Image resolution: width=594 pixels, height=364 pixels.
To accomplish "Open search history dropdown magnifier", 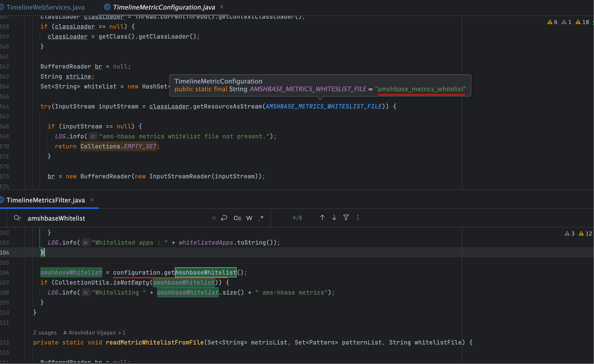I will [17, 218].
